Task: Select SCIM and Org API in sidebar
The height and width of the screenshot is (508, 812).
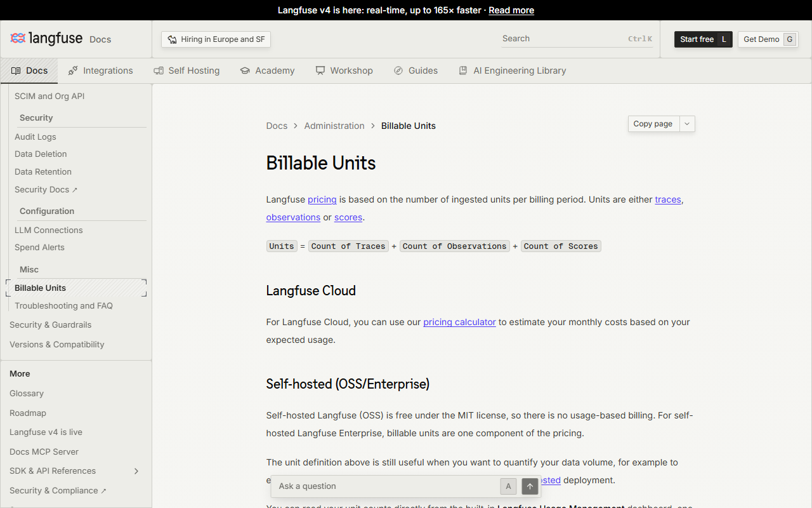Action: click(49, 97)
